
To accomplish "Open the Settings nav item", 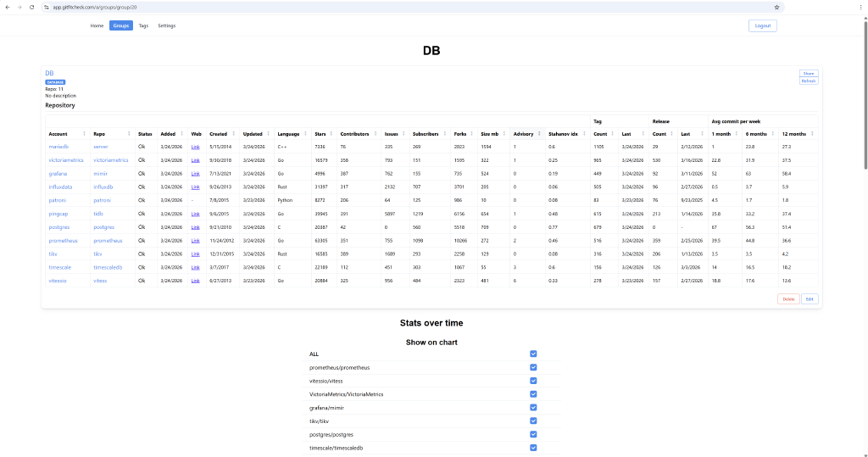I will (x=167, y=25).
